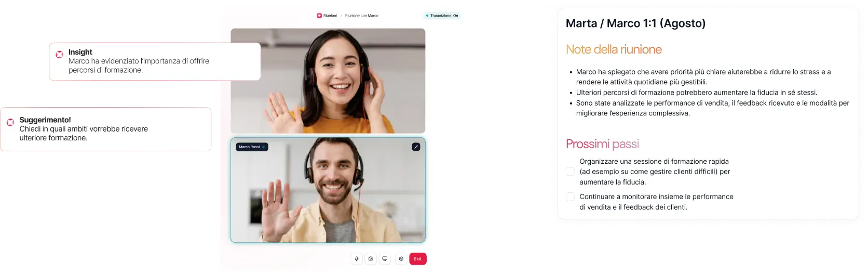Viewport: 868px width, 274px height.
Task: Click the breadcrumb chevron after Riunioni
Action: pos(341,16)
